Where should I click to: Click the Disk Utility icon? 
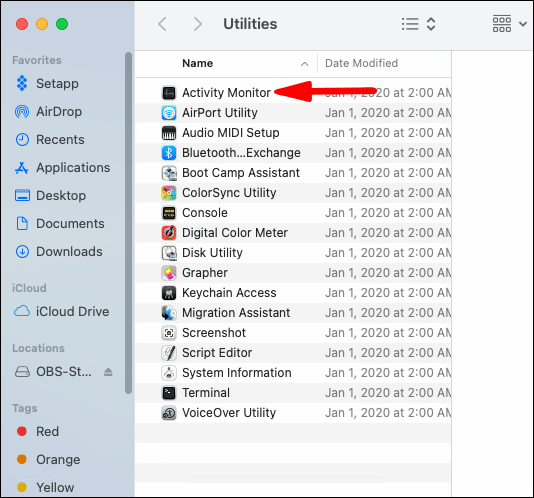point(169,253)
